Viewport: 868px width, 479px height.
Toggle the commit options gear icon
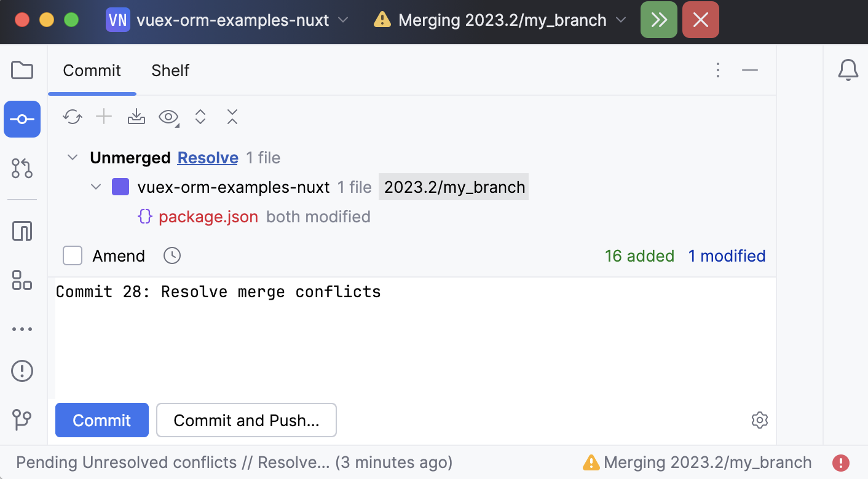(759, 420)
